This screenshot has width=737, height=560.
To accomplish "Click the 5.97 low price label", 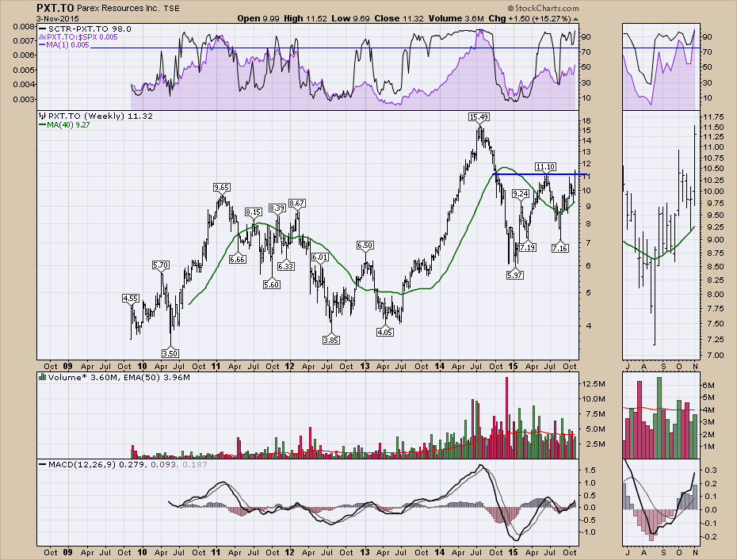I will point(514,275).
